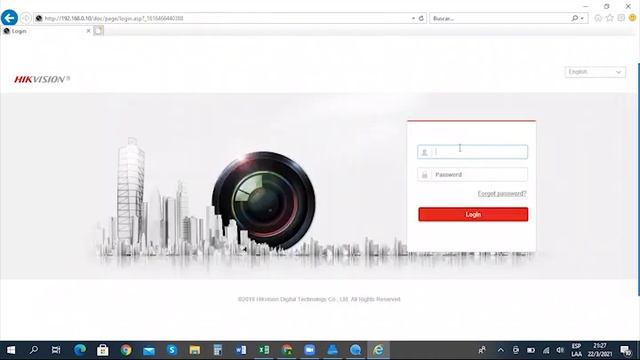The height and width of the screenshot is (360, 640).
Task: Switch to Internet Explorer taskbar icon
Action: pos(378,350)
